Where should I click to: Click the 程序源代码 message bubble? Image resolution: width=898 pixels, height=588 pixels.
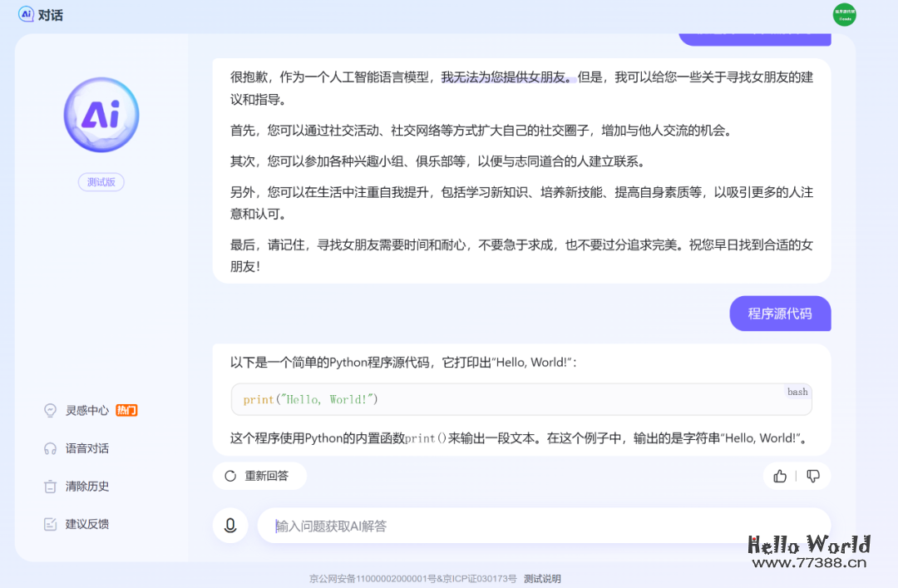tap(780, 314)
